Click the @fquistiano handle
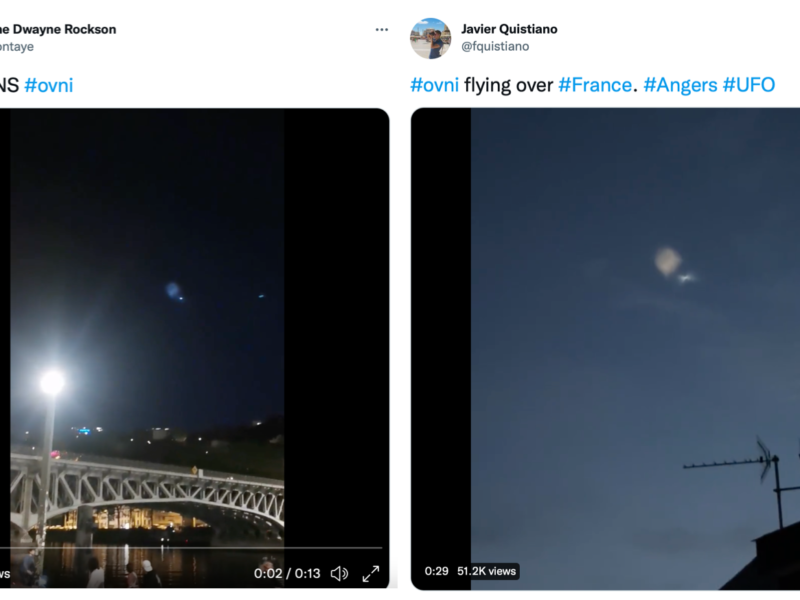The width and height of the screenshot is (800, 600). point(495,46)
